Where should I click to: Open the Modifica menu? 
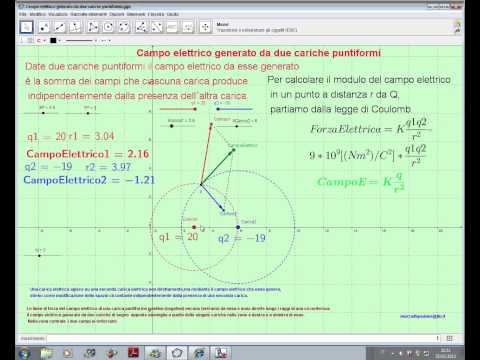tap(37, 14)
